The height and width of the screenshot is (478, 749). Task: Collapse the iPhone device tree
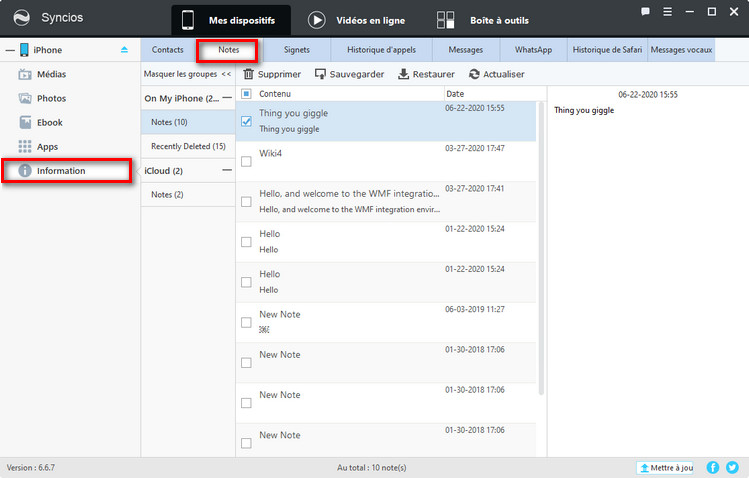click(8, 50)
